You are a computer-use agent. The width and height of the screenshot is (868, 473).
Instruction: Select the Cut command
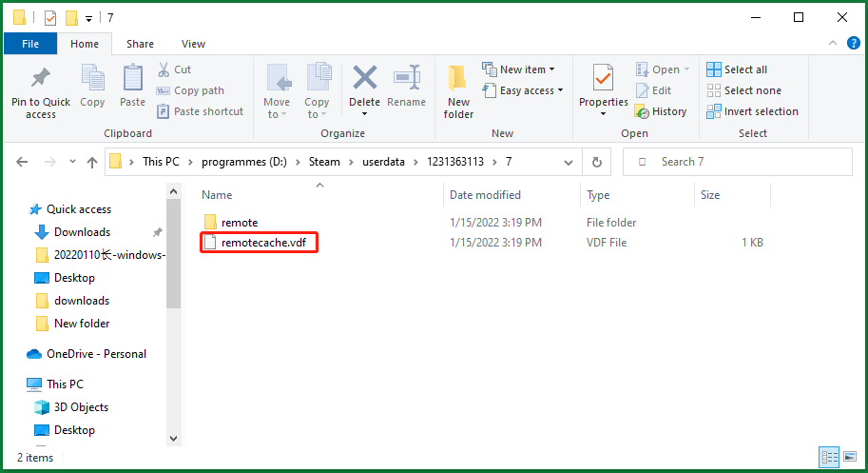tap(174, 69)
